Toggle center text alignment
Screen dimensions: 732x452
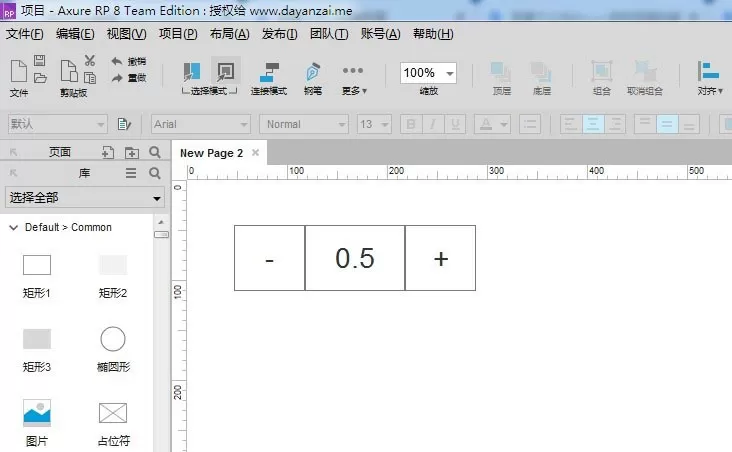click(593, 124)
